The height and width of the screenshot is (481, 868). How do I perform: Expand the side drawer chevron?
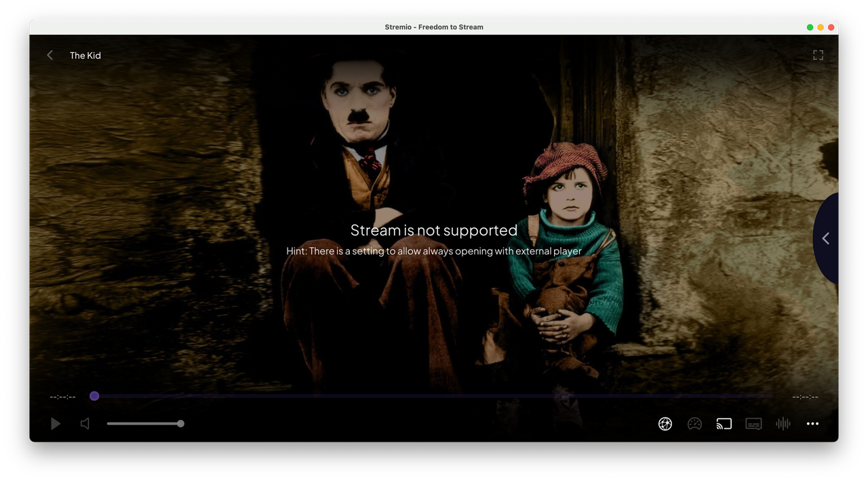825,238
